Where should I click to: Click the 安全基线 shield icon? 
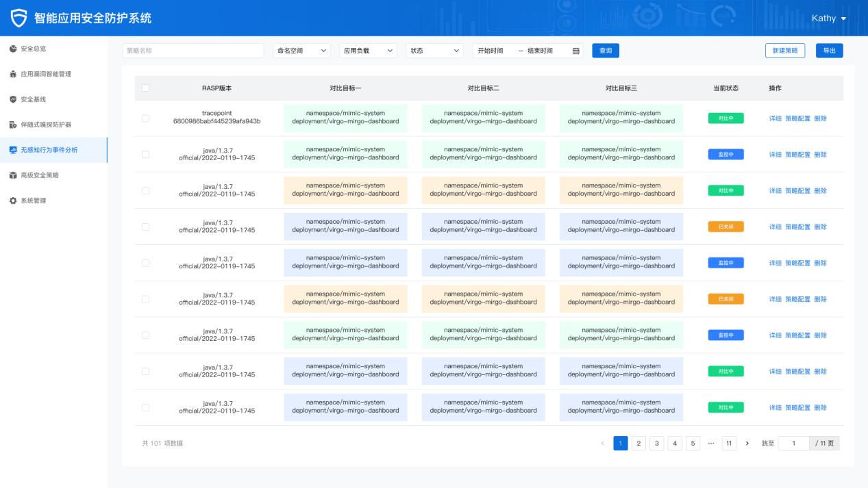pyautogui.click(x=13, y=99)
